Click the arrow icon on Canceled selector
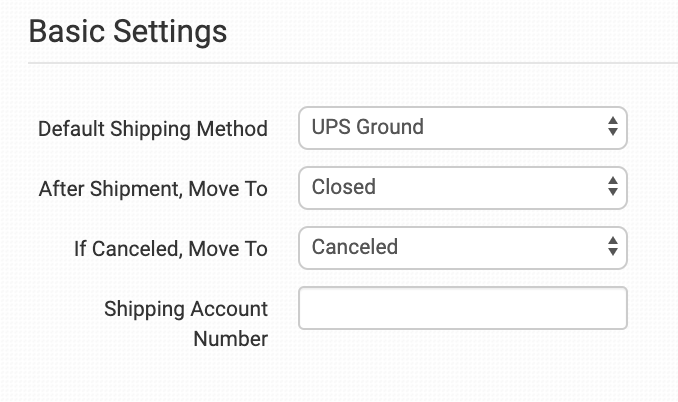Screen dimensions: 678x402 [x=612, y=247]
